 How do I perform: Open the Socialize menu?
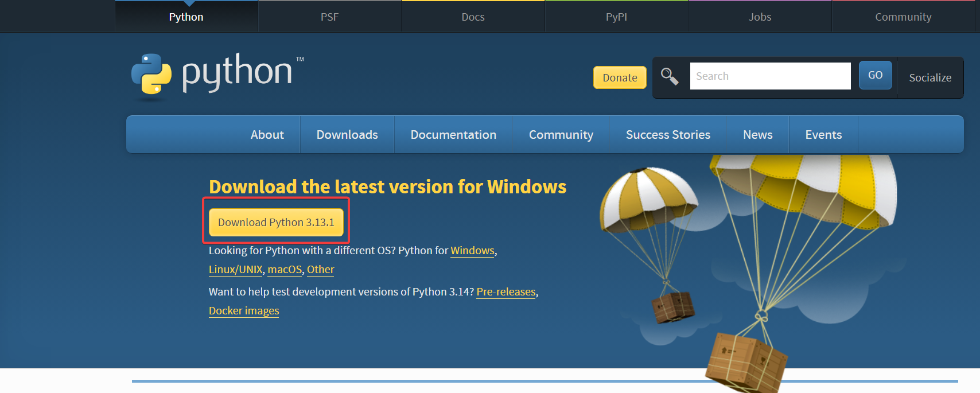click(930, 77)
